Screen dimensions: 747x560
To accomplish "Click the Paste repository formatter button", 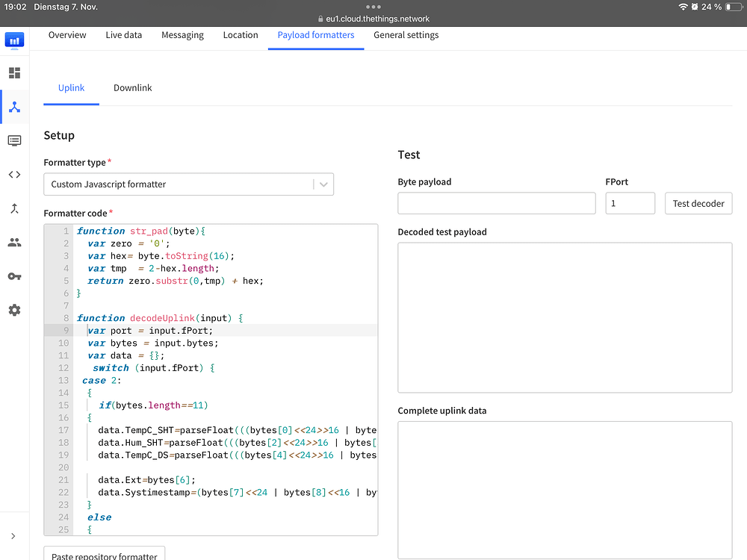I will click(x=105, y=554).
